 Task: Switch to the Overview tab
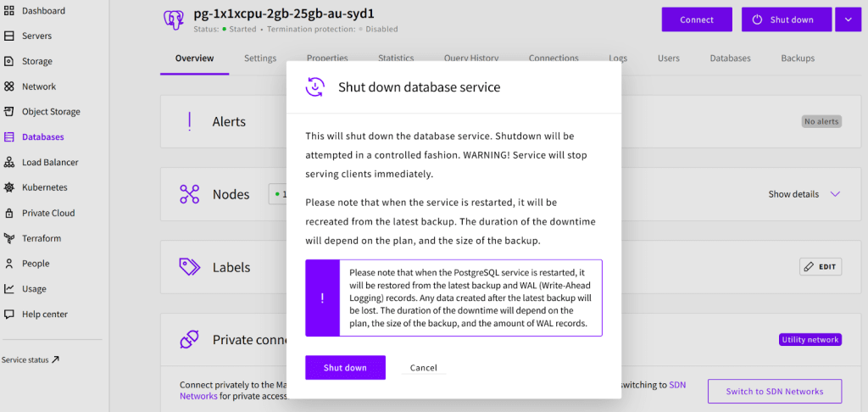[x=194, y=58]
